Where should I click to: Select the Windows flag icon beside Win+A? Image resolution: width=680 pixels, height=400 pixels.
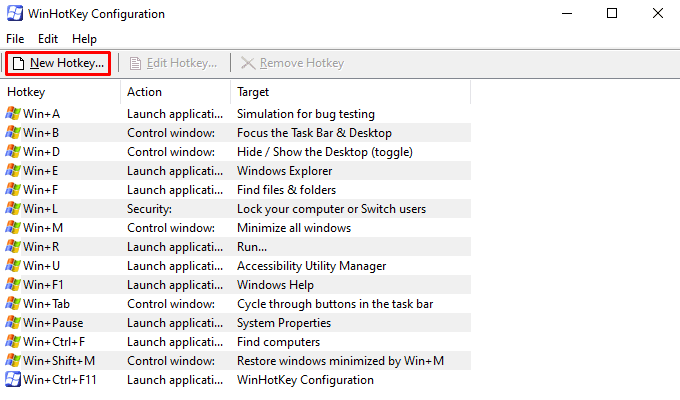[x=13, y=114]
